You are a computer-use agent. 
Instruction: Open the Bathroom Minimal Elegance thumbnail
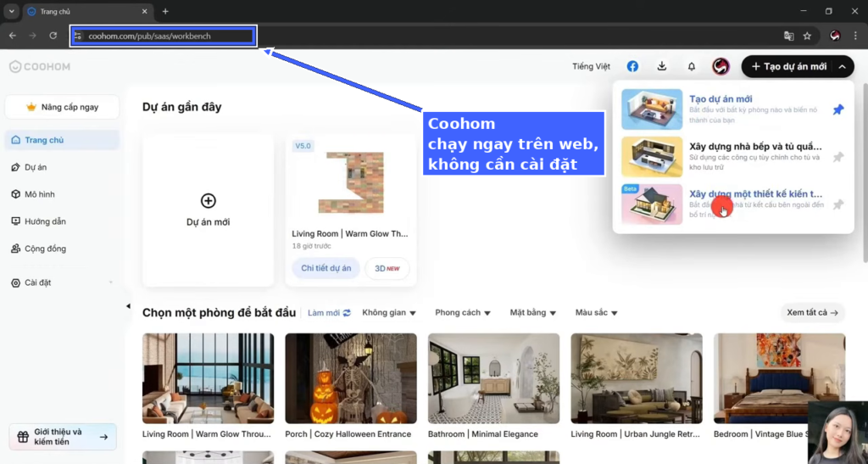pyautogui.click(x=494, y=378)
